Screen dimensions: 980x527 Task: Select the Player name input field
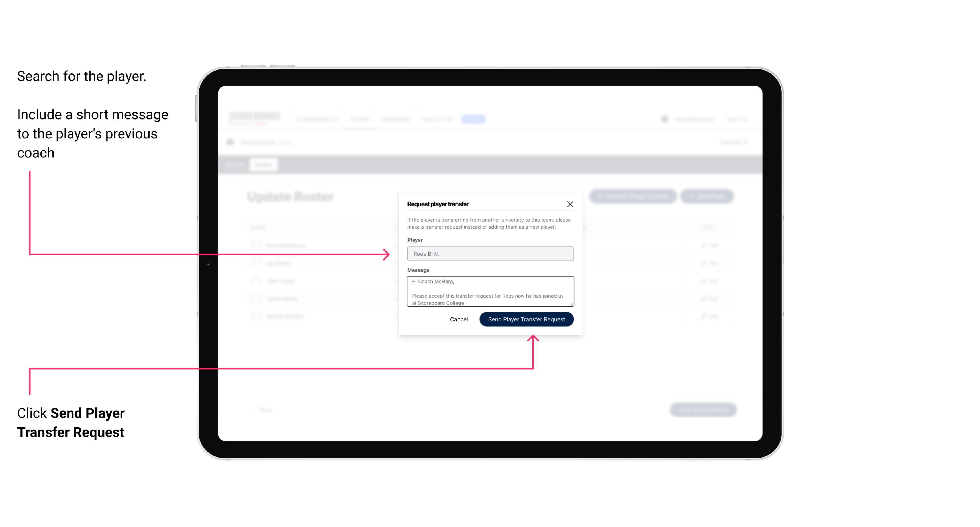[x=489, y=254]
